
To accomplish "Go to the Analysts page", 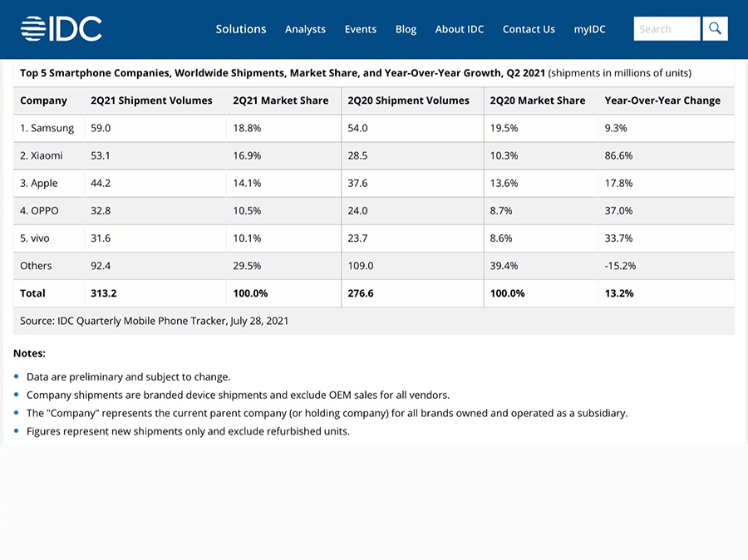I will (305, 29).
